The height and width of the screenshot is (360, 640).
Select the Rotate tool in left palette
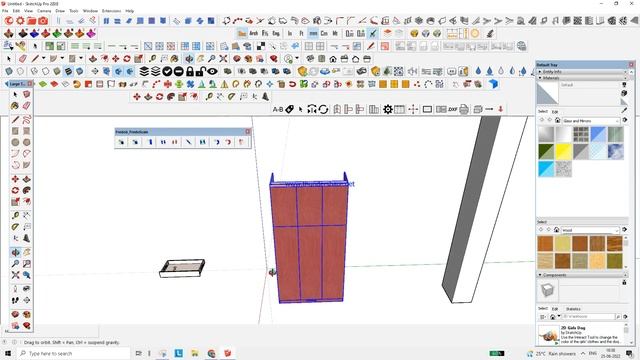(15, 191)
